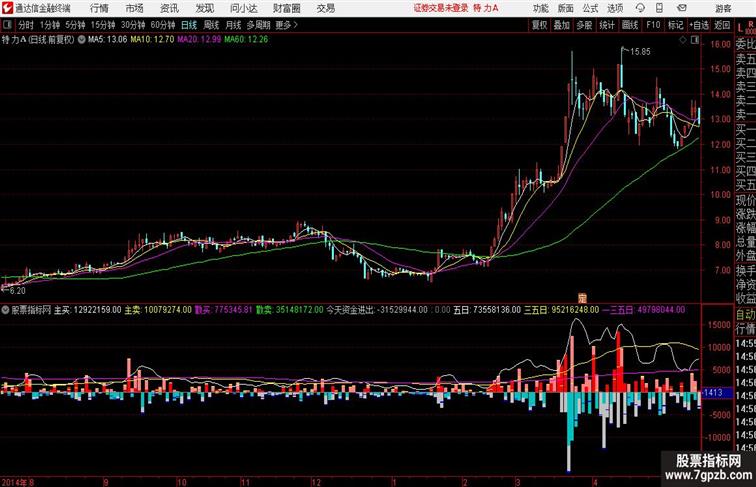Click the 画线 drawing toolbar button
756x487 pixels.
point(630,25)
